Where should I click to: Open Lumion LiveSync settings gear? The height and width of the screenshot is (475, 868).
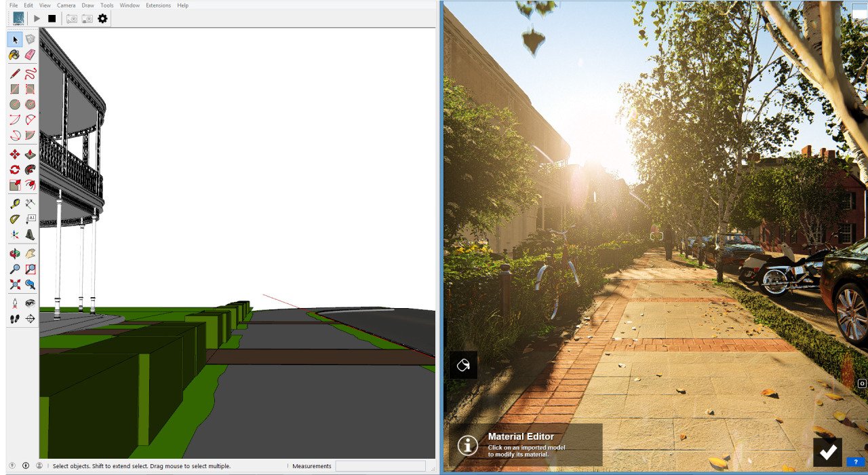pyautogui.click(x=102, y=18)
